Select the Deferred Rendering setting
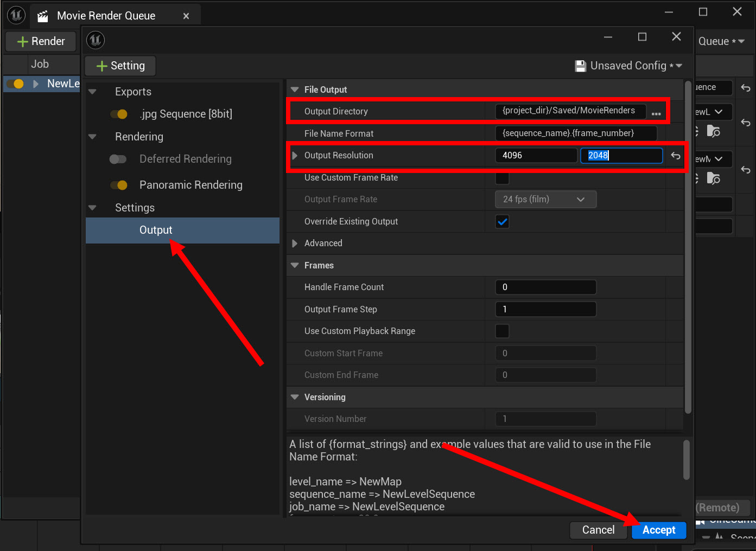 pos(186,159)
